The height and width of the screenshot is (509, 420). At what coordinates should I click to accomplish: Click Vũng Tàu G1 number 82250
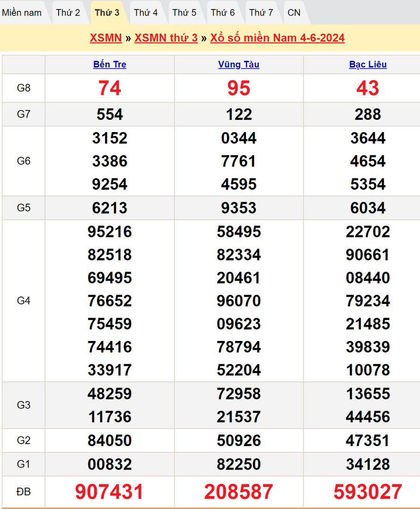coord(239,464)
